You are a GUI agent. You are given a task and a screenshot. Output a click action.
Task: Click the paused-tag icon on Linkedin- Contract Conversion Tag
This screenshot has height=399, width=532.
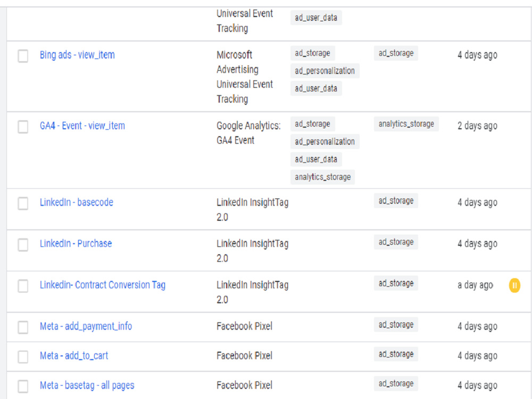coord(514,285)
